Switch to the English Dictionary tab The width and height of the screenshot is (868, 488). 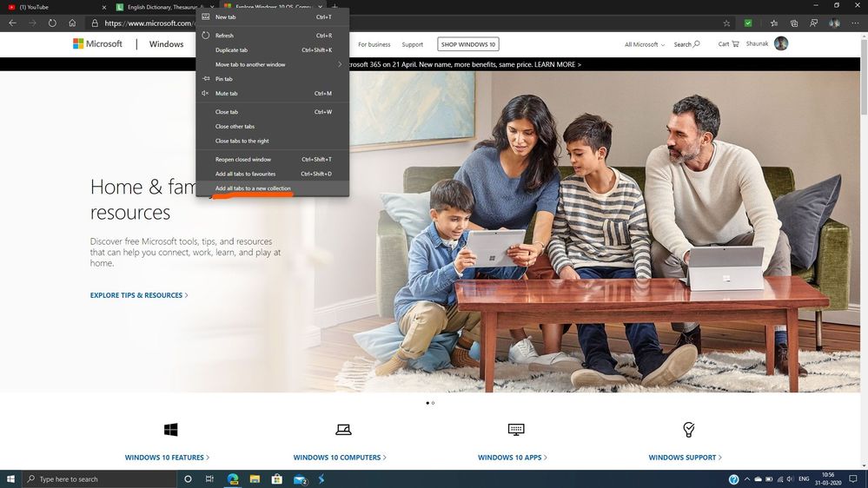[x=164, y=7]
